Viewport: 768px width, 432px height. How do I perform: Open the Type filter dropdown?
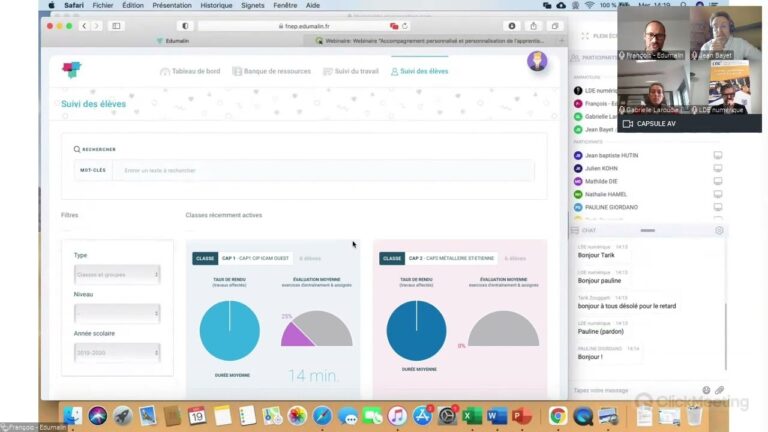[116, 273]
